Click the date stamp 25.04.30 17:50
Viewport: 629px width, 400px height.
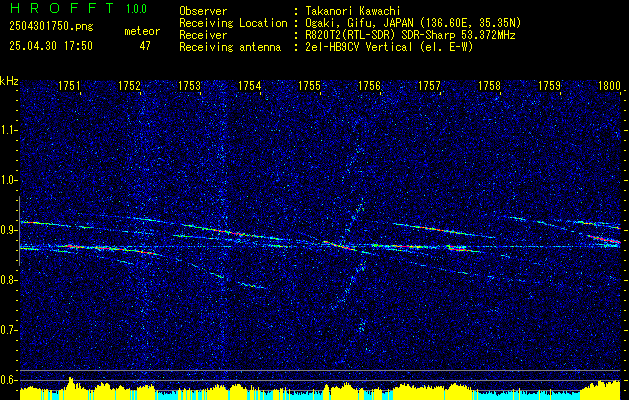51,46
